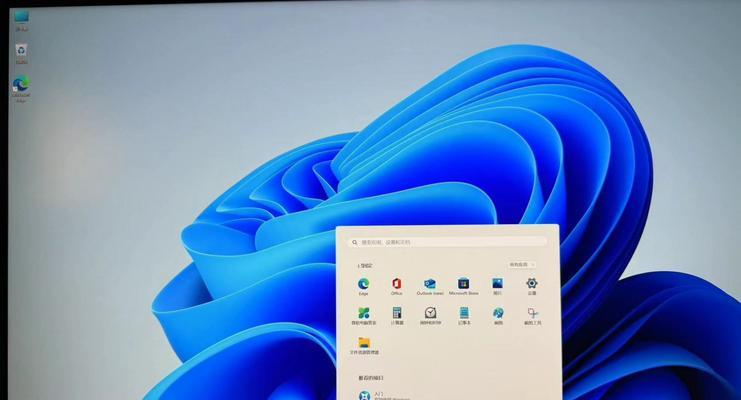
Task: Open Settings gear in the Start menu
Action: click(x=532, y=286)
